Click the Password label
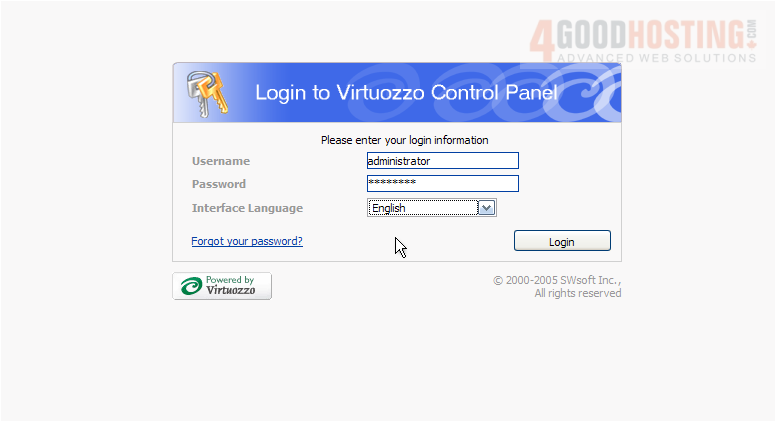Image resolution: width=776 pixels, height=422 pixels. coord(219,184)
